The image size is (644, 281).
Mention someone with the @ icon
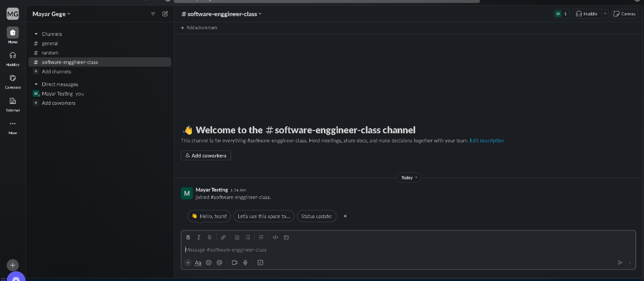coord(219,262)
